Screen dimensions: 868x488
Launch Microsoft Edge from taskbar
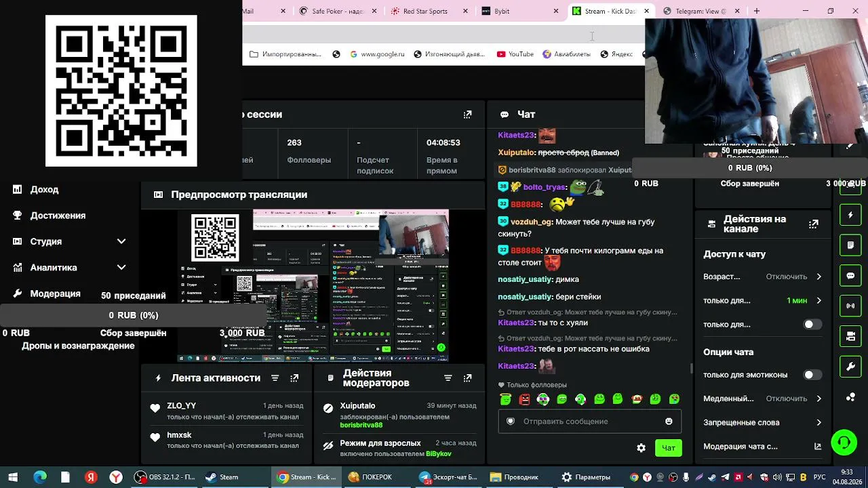coord(39,477)
